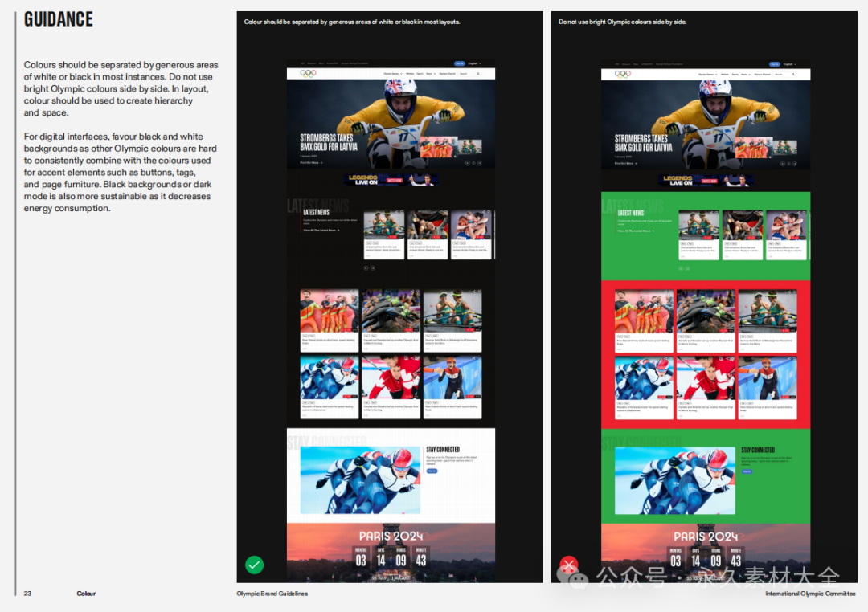Click previous arrow under Latest News in left mockup
Viewport: 868px width, 612px height.
366,268
